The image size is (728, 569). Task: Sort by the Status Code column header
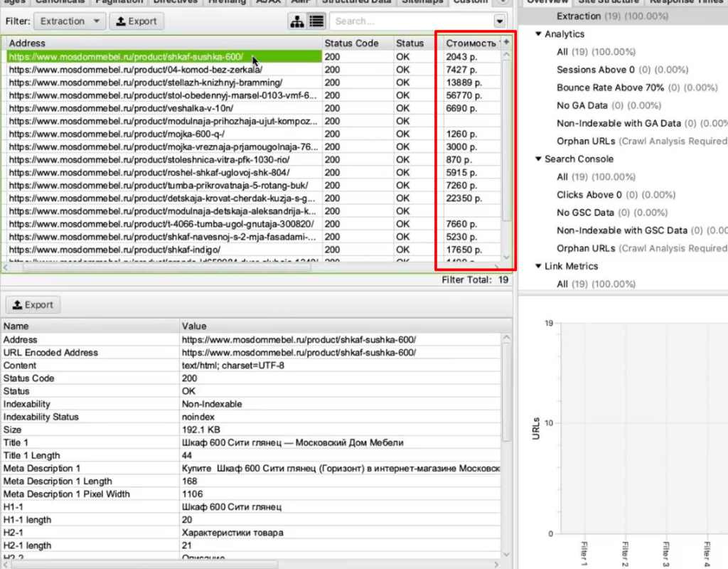pos(351,43)
